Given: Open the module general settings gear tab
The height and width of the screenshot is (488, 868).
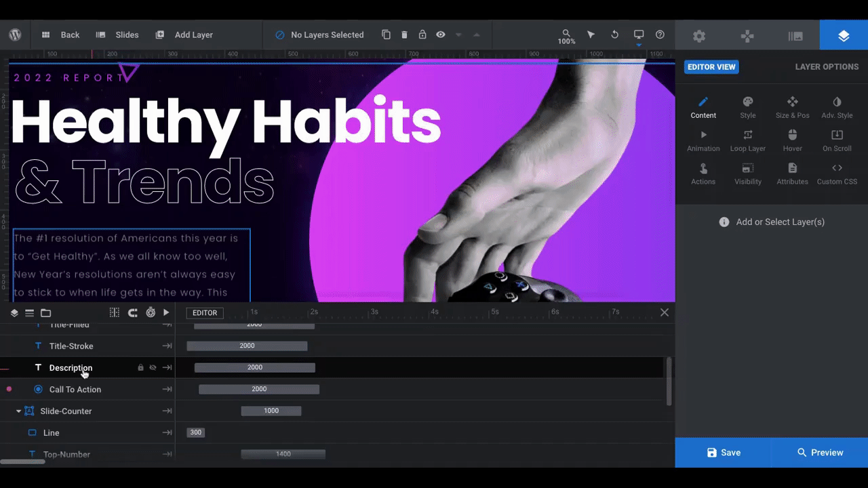Looking at the screenshot, I should (x=699, y=36).
